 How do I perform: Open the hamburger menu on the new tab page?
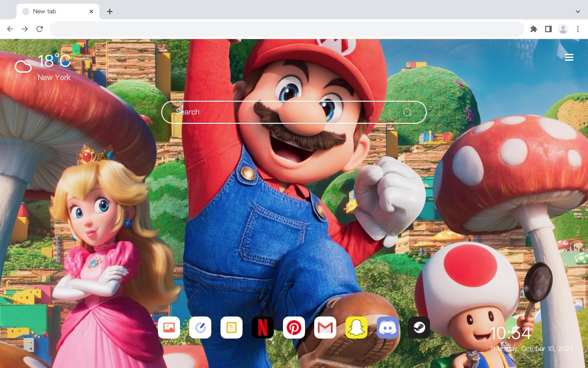(x=569, y=57)
